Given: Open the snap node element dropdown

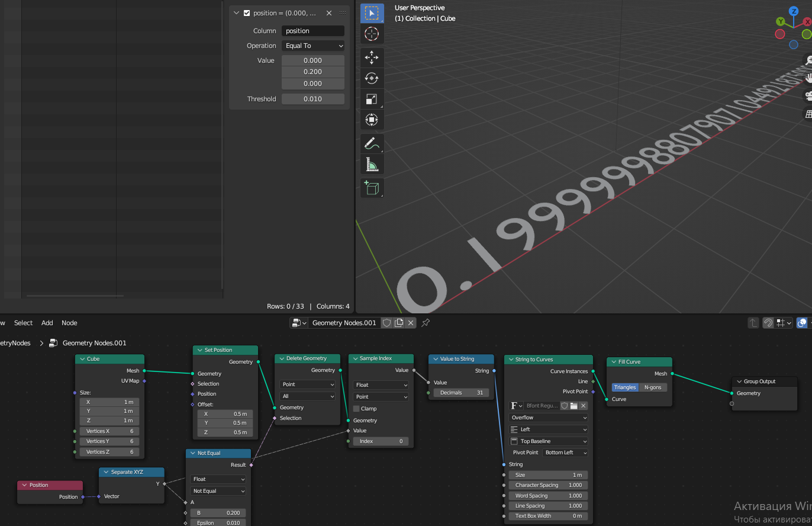Looking at the screenshot, I should pyautogui.click(x=784, y=323).
